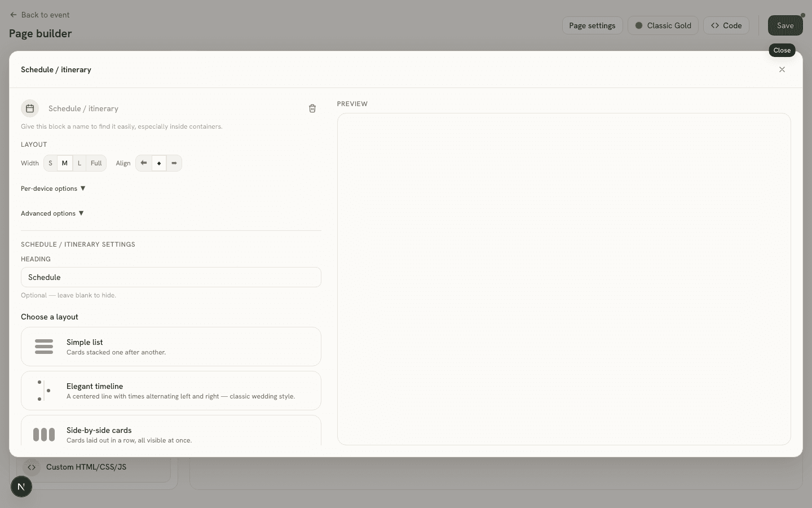Screen dimensions: 812x508
Task: Click the 'LAYOUT' section label
Action: pos(34,144)
